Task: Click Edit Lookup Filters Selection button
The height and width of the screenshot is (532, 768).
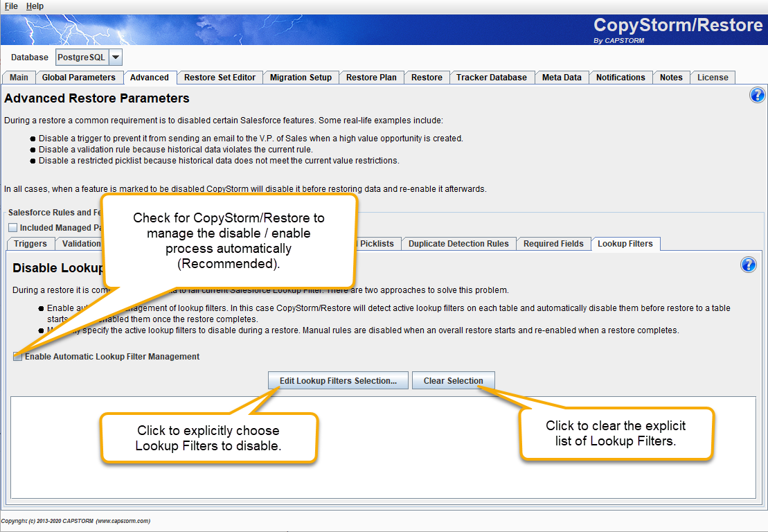Action: tap(338, 380)
